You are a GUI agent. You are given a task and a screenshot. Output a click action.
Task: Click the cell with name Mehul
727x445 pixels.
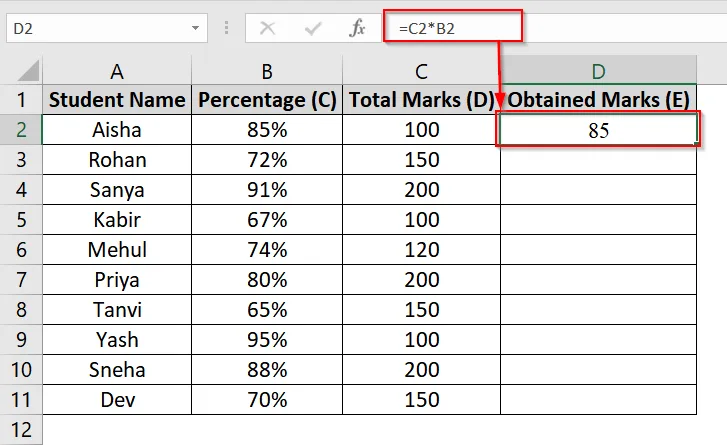pos(117,249)
